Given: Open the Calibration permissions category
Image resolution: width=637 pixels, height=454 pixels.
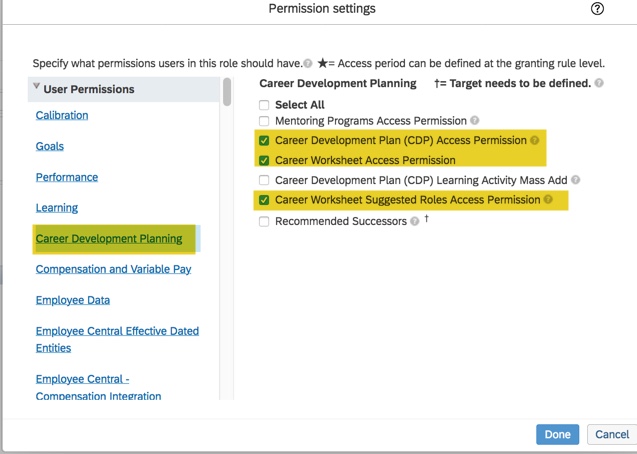Looking at the screenshot, I should click(62, 115).
